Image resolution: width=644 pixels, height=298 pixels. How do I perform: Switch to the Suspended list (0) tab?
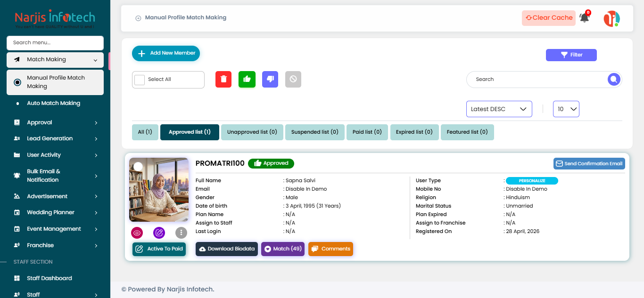[315, 132]
